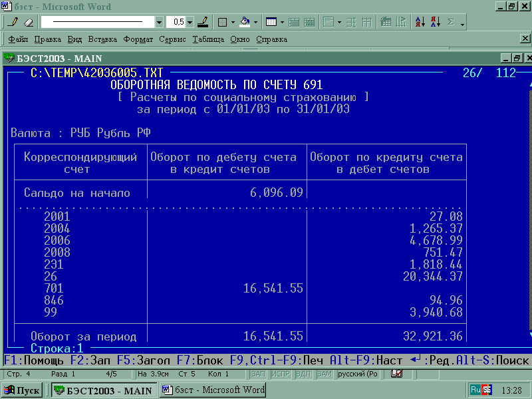Click the Word document icon in the title bar
The width and height of the screenshot is (532, 399).
point(6,6)
